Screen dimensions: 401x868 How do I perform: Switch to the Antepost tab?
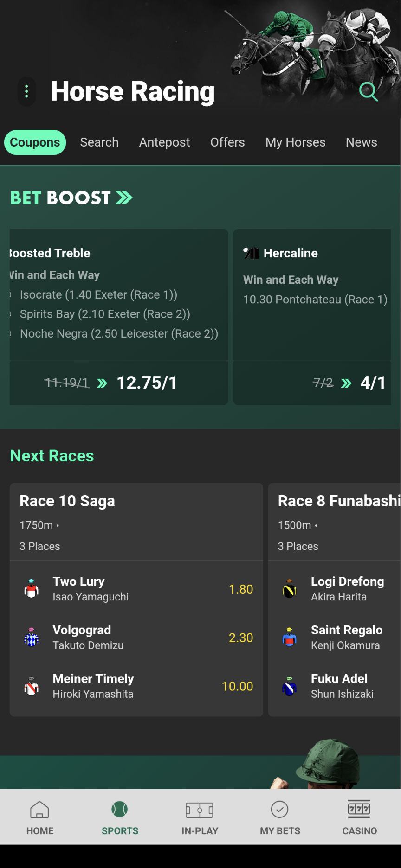coord(164,142)
